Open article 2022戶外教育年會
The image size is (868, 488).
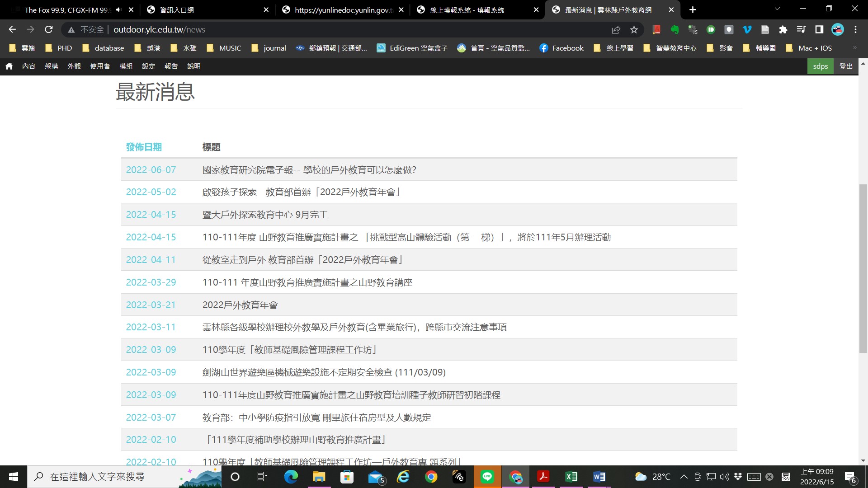(x=240, y=305)
